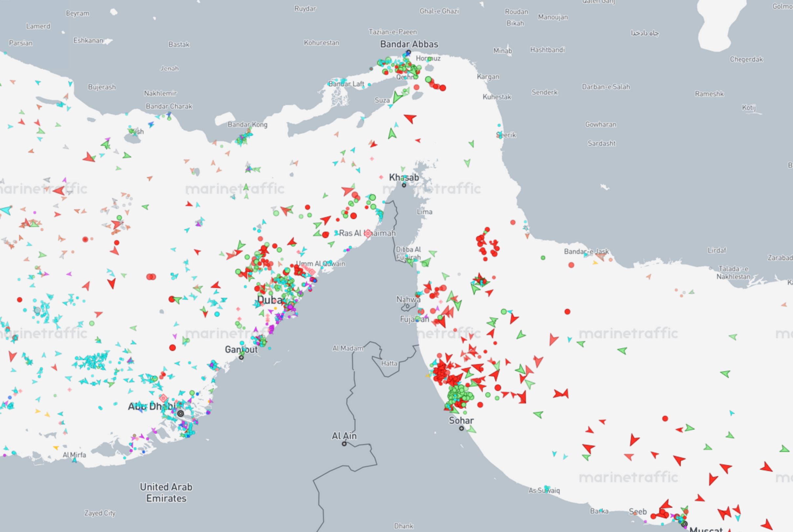Select the 'Seerik' label
The image size is (793, 532).
(x=506, y=135)
